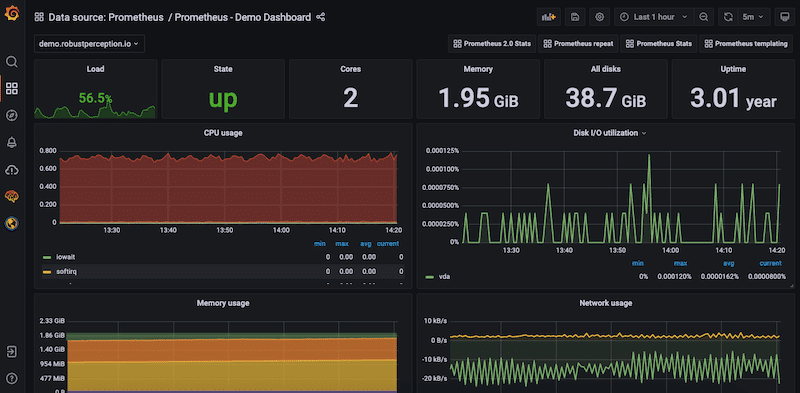Viewport: 800px width, 393px height.
Task: Sort Disk I/O legend by avg column
Action: coord(728,263)
